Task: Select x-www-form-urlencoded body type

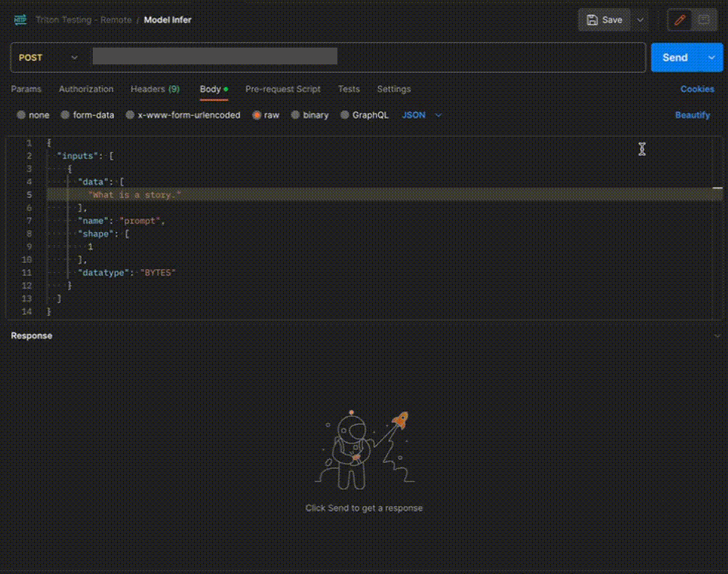Action: coord(130,116)
